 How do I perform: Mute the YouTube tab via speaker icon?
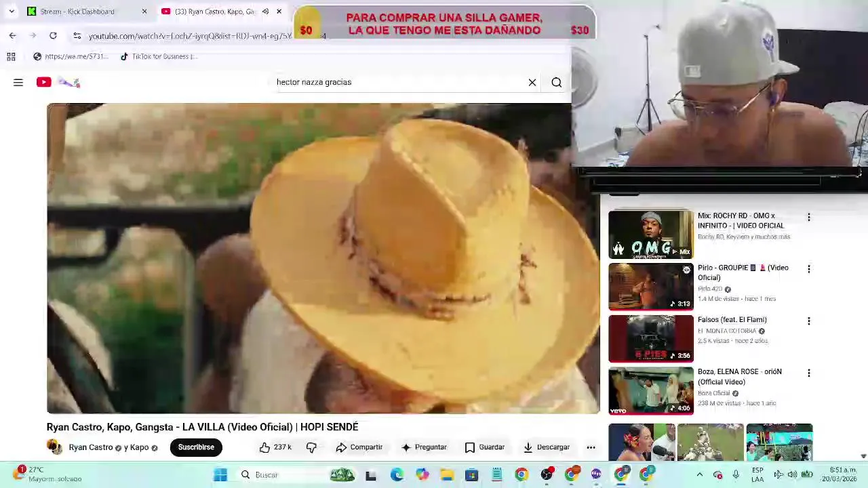pyautogui.click(x=265, y=12)
